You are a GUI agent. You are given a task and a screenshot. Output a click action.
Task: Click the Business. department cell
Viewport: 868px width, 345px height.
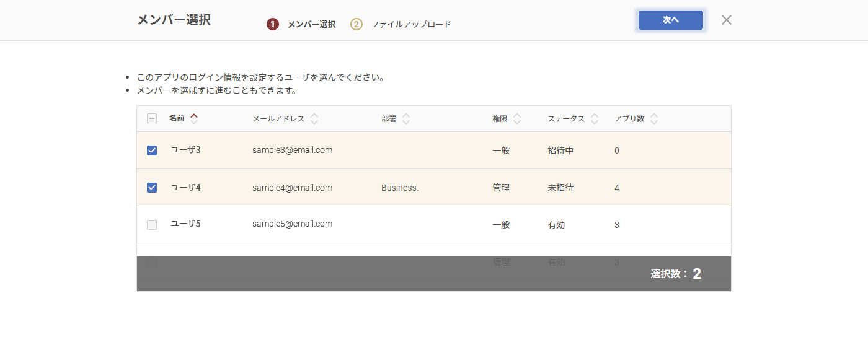click(400, 188)
